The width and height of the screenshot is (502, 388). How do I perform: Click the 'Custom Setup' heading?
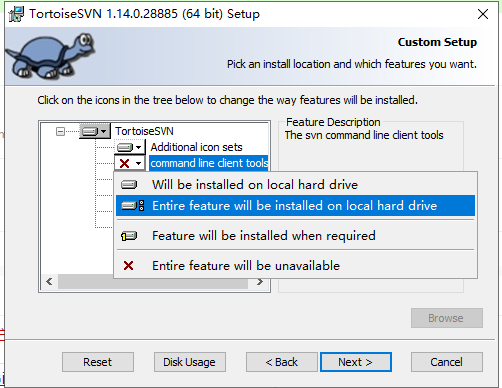click(x=437, y=42)
